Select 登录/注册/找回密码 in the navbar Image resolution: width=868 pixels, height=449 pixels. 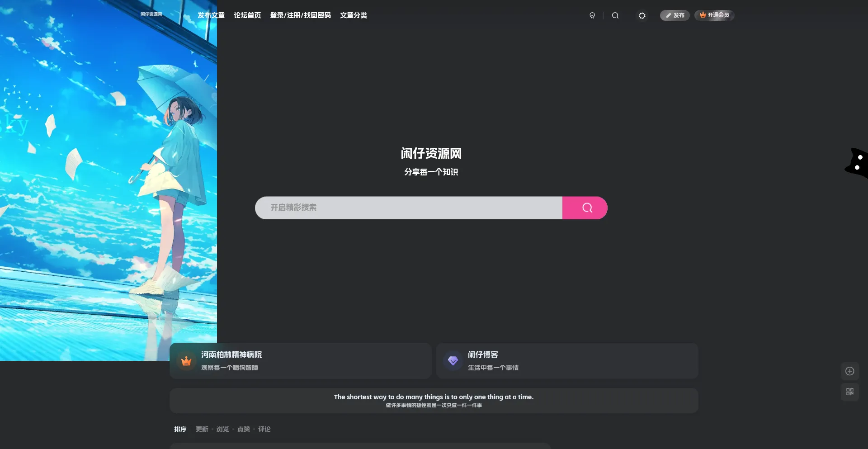coord(301,15)
